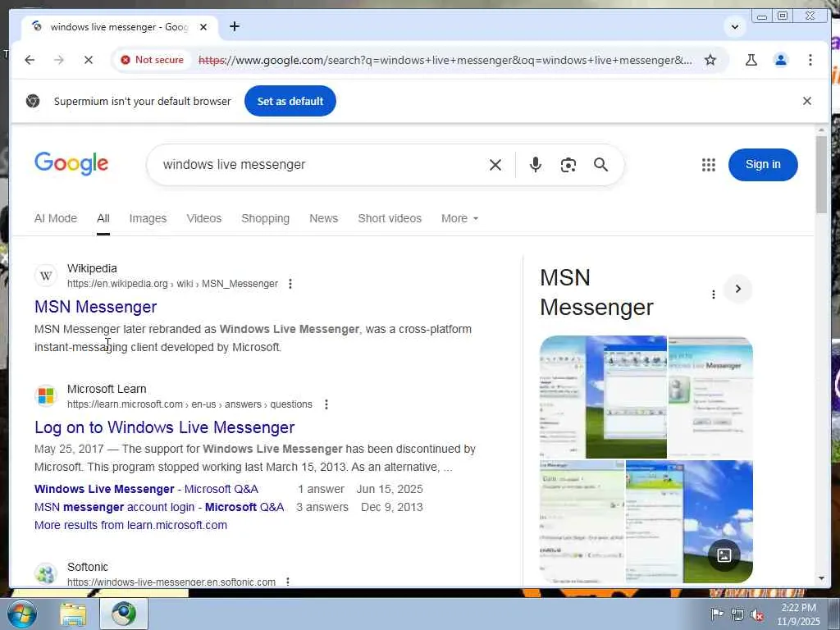Open MSN messenger account login Q&A
This screenshot has width=840, height=630.
coord(159,507)
